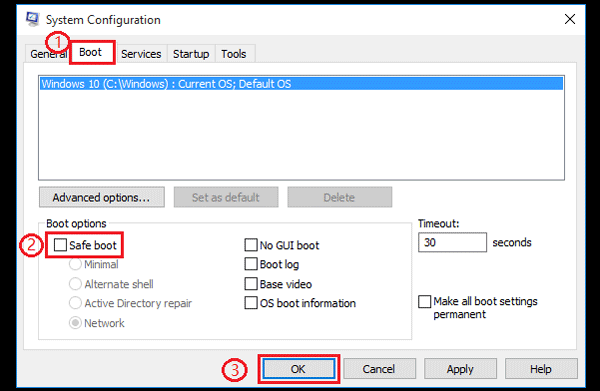Open Advanced options dialog
The width and height of the screenshot is (600, 391).
click(x=102, y=197)
